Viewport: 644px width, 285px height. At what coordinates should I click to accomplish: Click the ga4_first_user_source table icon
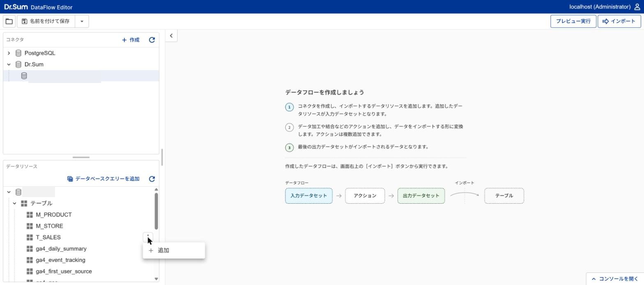[x=30, y=271]
